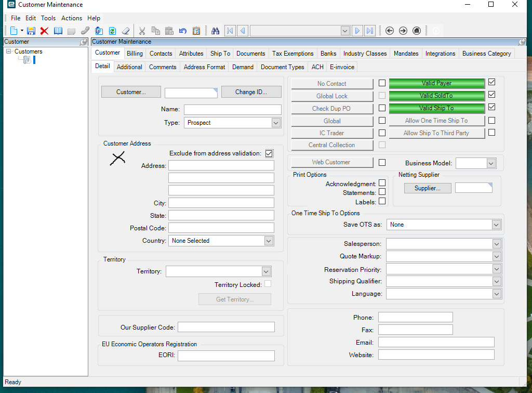Click the Refresh icon with green arrows
532x393 pixels.
[112, 31]
